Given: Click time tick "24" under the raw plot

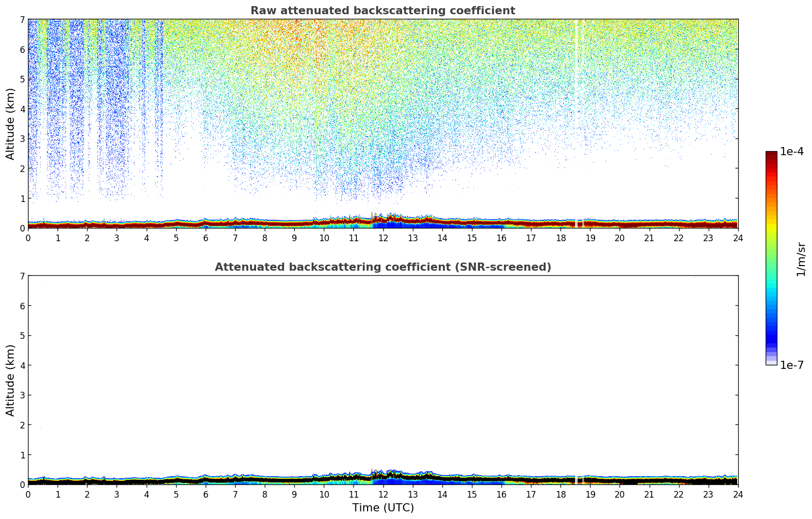Looking at the screenshot, I should [x=738, y=238].
